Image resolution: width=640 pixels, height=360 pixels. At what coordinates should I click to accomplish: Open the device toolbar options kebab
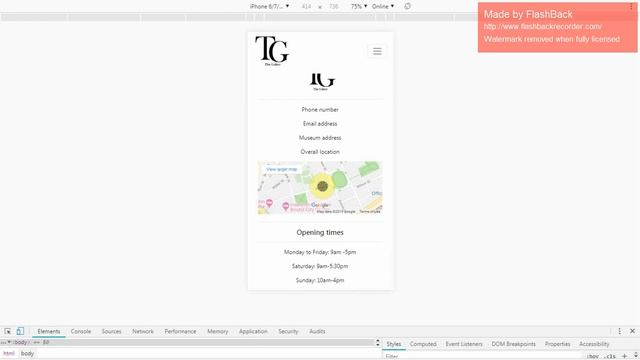pos(631,6)
